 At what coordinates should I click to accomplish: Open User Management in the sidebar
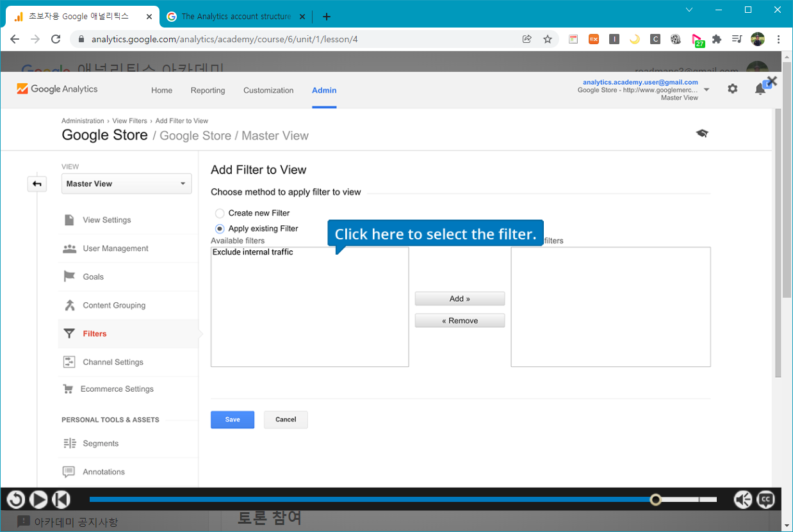115,248
